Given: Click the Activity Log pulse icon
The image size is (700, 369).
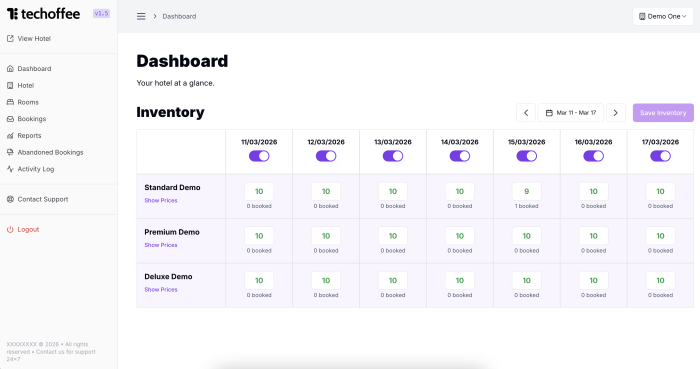Looking at the screenshot, I should [10, 169].
